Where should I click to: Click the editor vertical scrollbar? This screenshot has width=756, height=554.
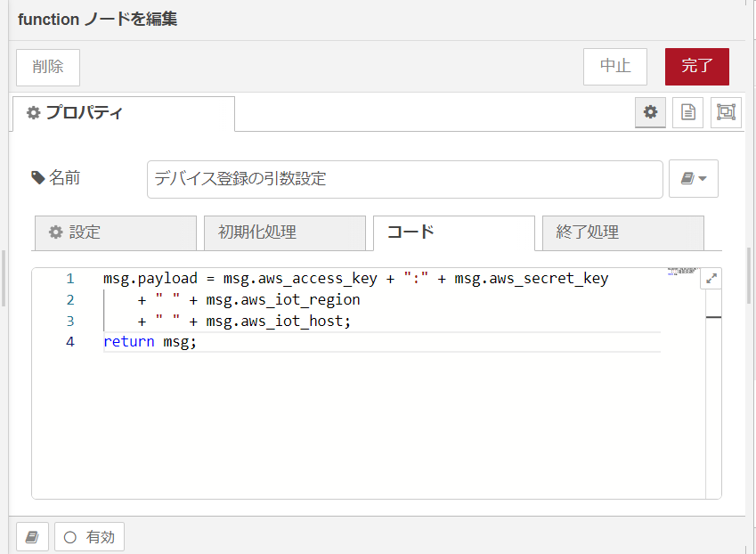(713, 393)
